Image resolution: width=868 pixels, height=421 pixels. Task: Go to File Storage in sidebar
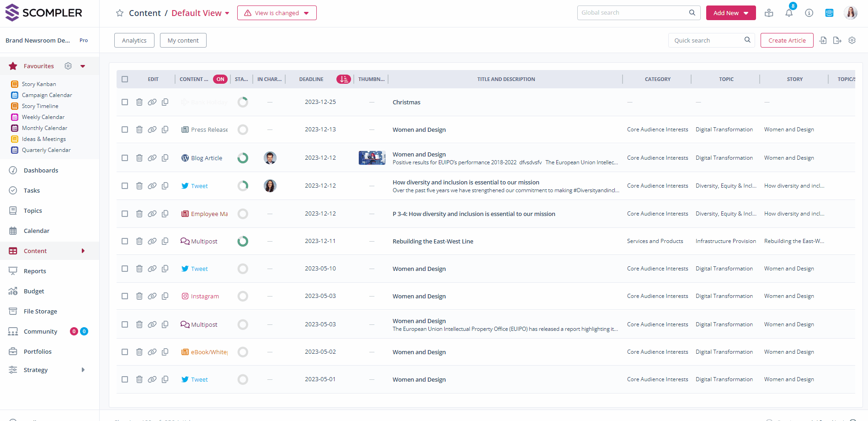[40, 311]
